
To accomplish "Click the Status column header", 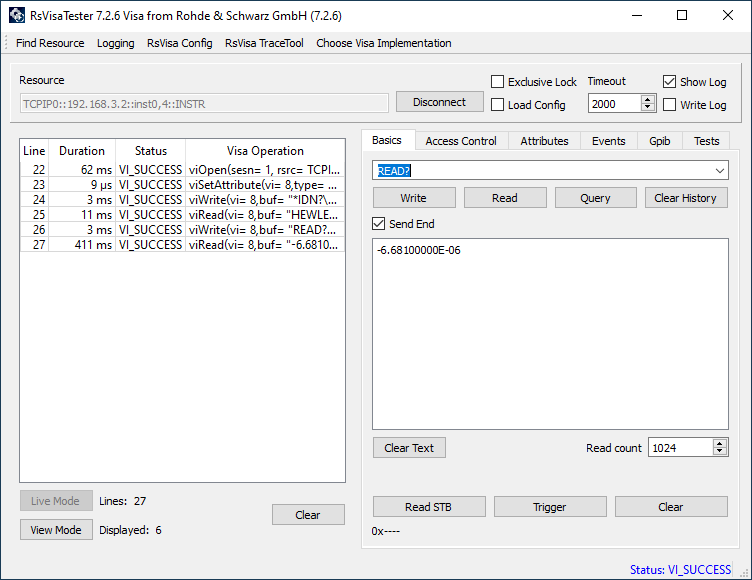I will 151,151.
